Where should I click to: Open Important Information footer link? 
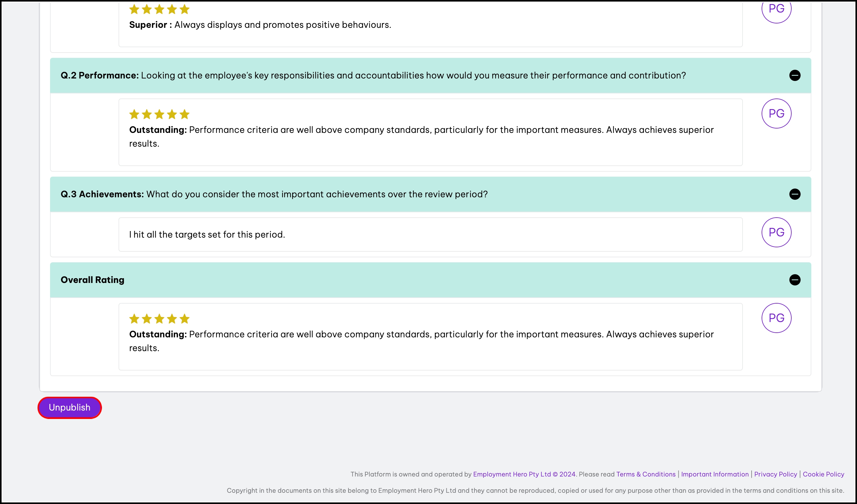714,474
